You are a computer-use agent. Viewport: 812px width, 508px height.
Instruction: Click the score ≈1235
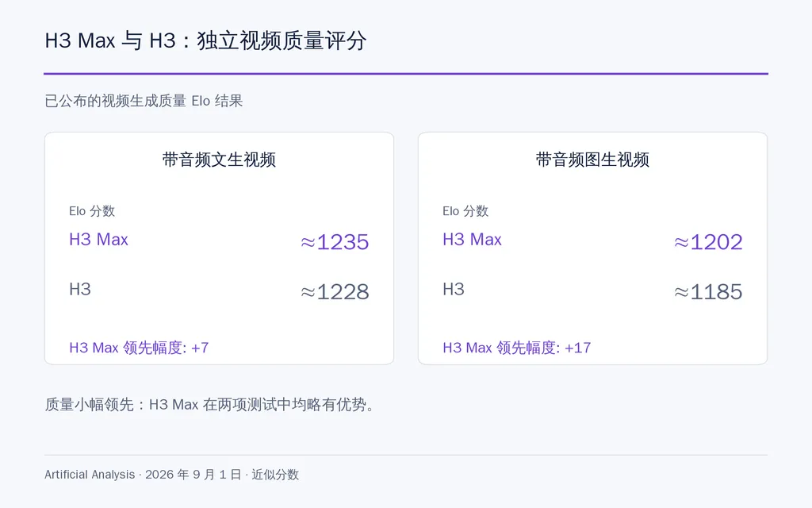[x=335, y=242]
